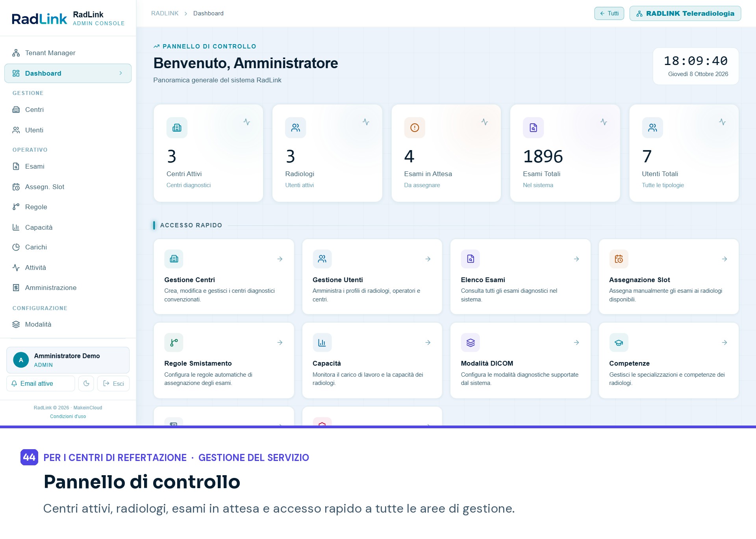756x539 pixels.
Task: Click activity icon on Utenti Totali card
Action: 722,122
